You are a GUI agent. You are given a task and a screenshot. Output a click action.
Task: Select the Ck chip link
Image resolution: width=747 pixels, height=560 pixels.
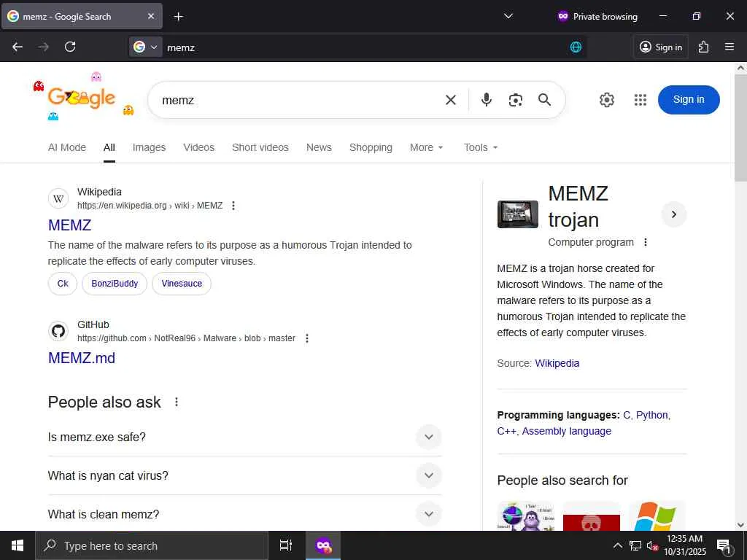[x=63, y=284]
